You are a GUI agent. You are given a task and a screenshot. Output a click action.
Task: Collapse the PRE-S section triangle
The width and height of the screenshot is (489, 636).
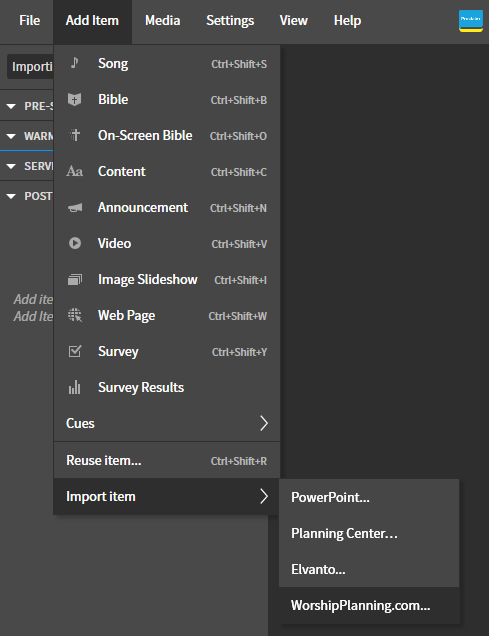11,106
